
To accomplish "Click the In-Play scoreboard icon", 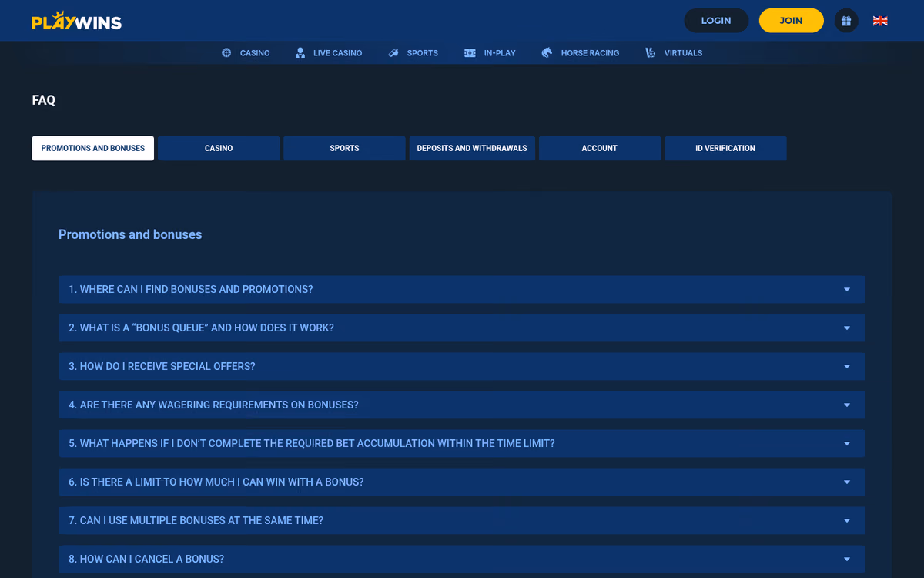I will tap(470, 53).
